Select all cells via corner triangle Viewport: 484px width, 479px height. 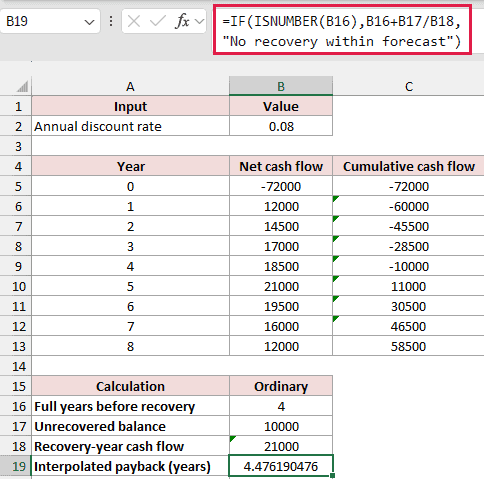[x=22, y=87]
